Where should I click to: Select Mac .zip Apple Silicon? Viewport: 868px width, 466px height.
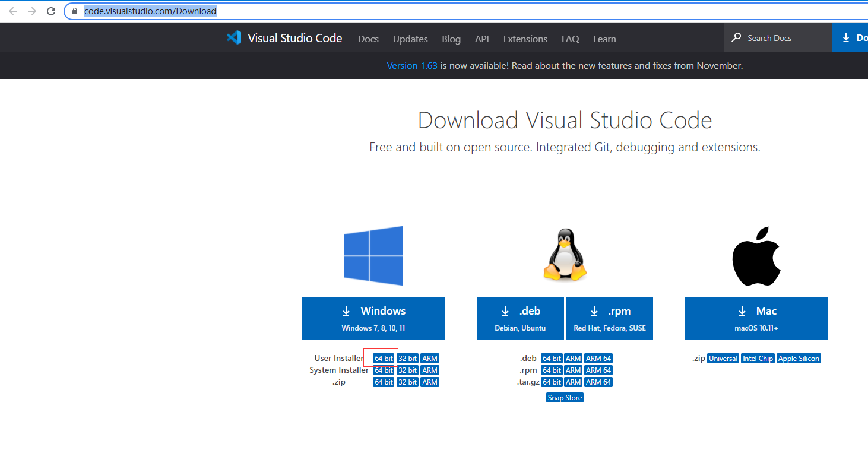click(x=799, y=359)
